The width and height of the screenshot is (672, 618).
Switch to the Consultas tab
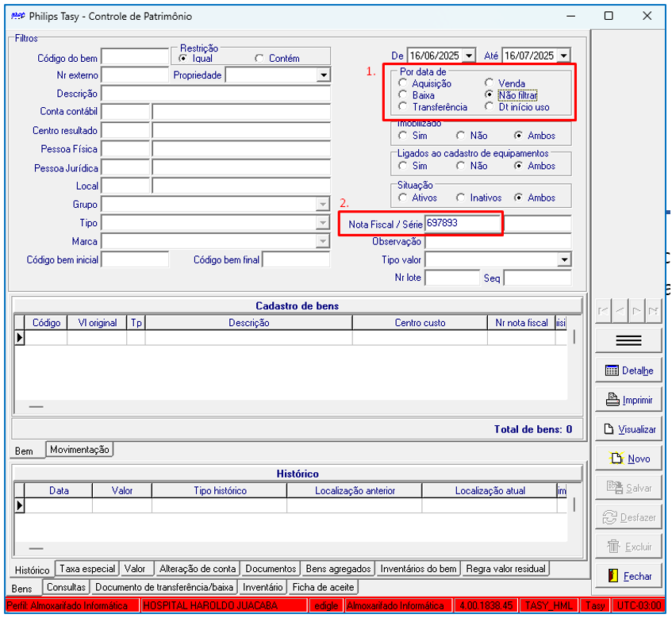click(66, 587)
